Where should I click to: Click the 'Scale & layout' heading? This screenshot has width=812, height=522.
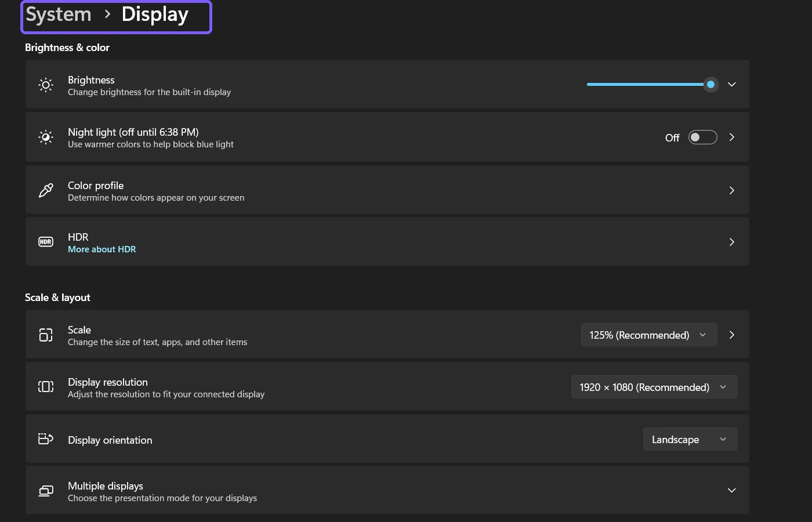click(57, 298)
